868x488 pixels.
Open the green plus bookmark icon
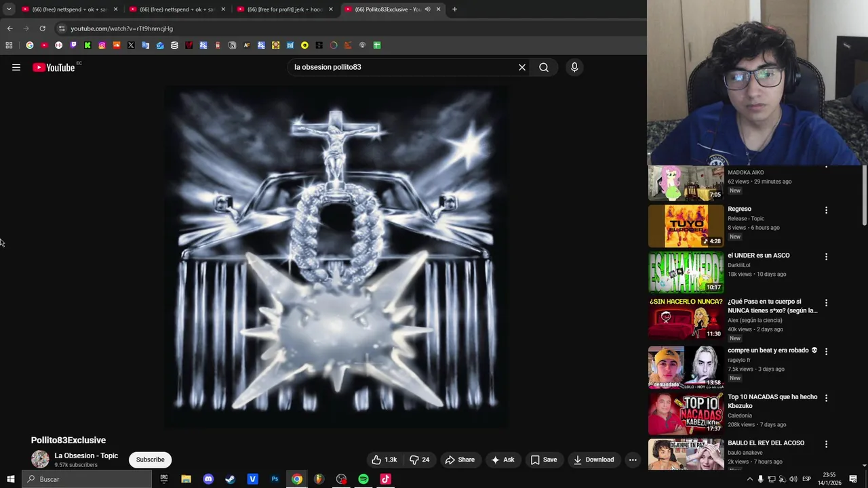point(377,45)
